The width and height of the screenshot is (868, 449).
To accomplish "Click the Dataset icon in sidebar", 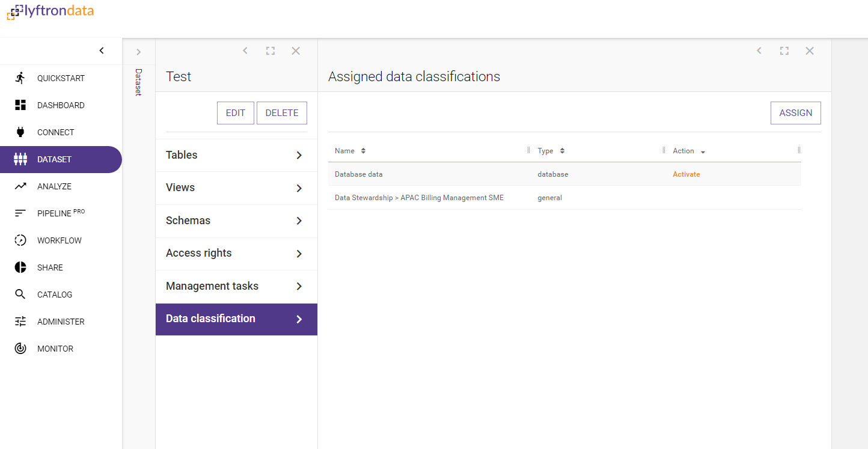I will [20, 159].
